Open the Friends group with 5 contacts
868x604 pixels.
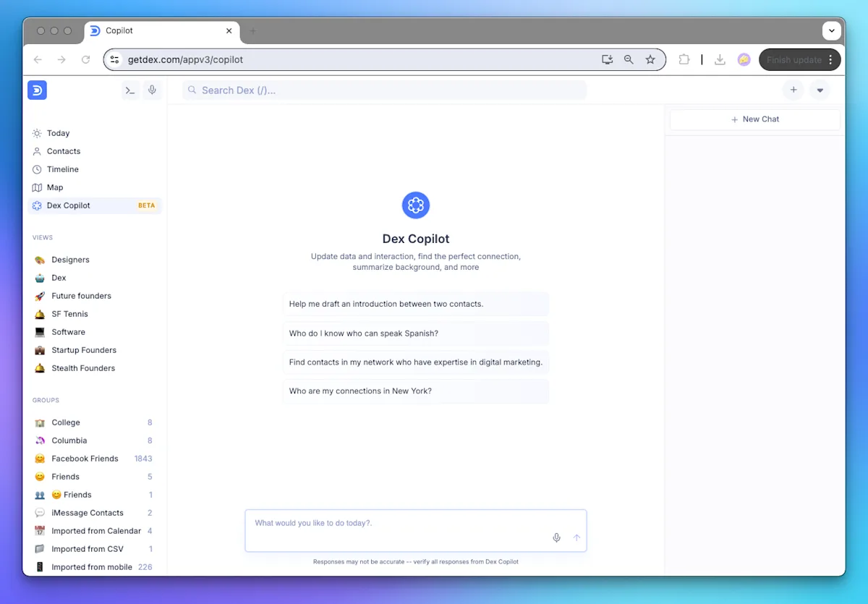point(95,477)
